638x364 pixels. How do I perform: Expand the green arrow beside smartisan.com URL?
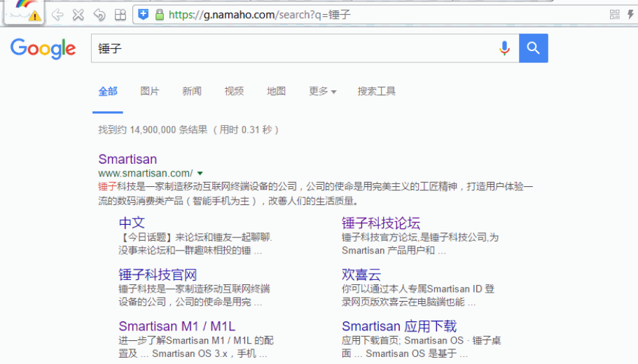(200, 174)
